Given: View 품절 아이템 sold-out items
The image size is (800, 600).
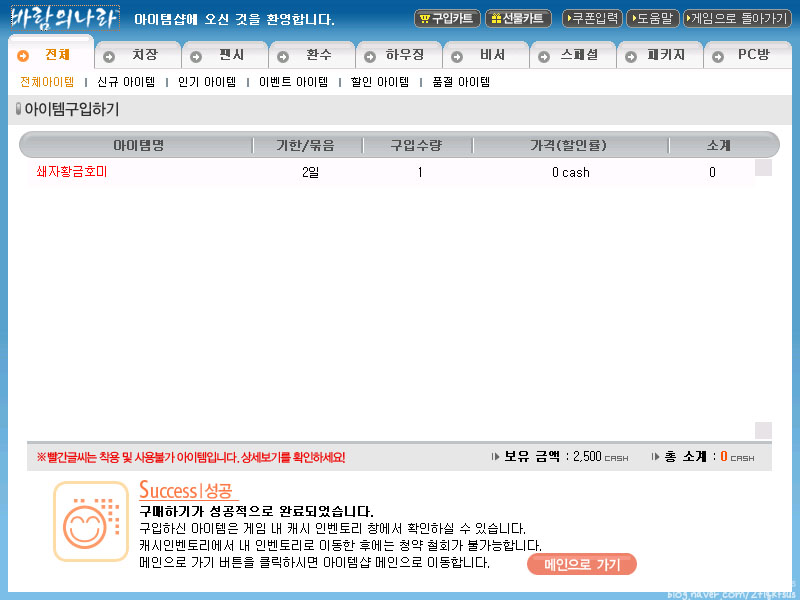Looking at the screenshot, I should pos(461,82).
